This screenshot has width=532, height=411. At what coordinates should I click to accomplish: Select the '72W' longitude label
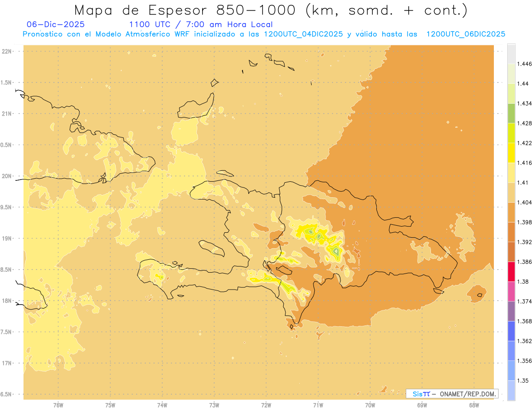click(x=266, y=405)
